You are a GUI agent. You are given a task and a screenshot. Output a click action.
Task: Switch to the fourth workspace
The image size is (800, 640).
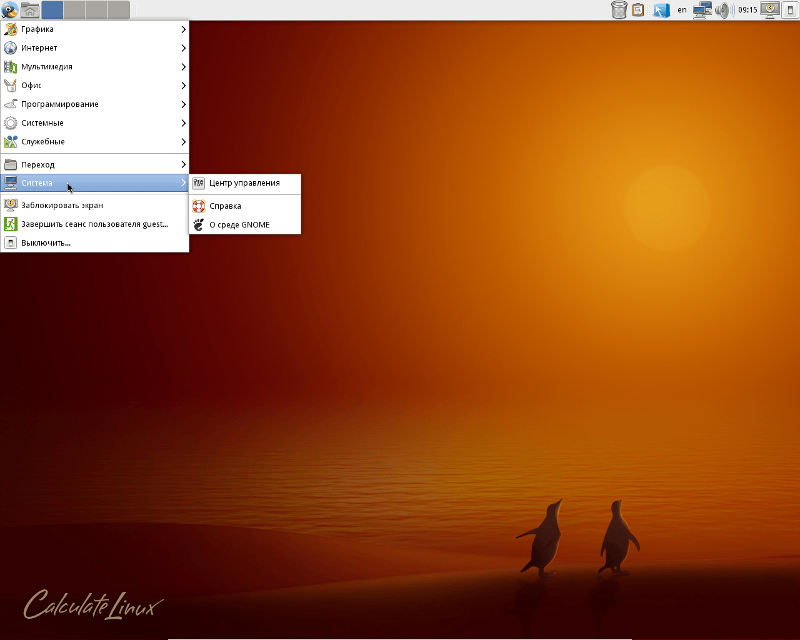tap(118, 11)
